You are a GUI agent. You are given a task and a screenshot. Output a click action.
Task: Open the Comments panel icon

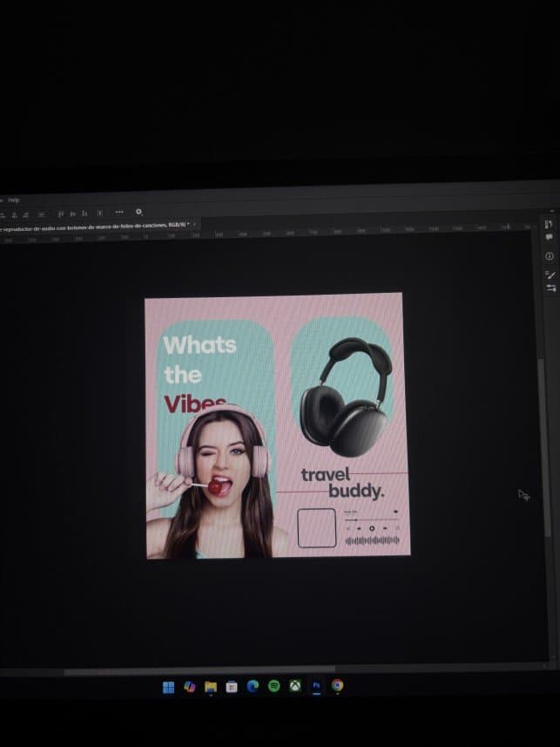coord(549,238)
